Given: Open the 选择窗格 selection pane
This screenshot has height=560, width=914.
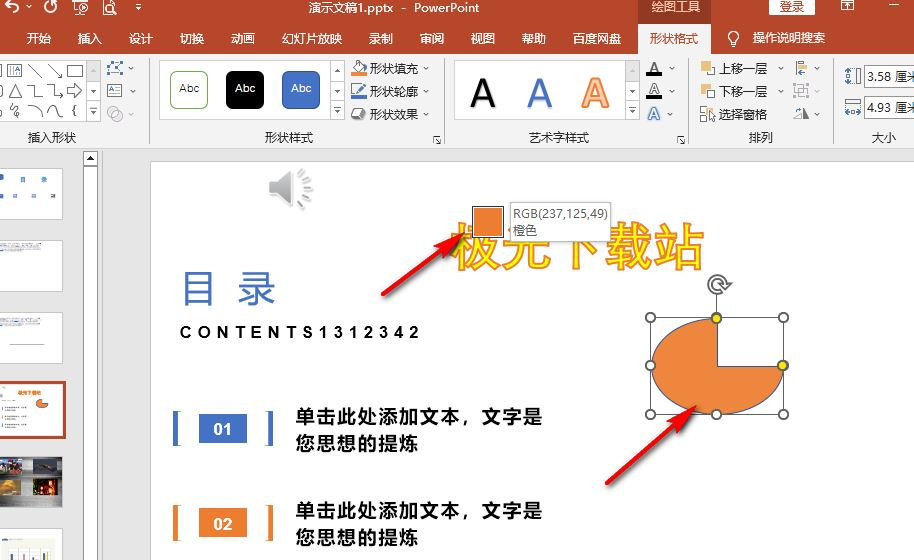Looking at the screenshot, I should pos(734,114).
